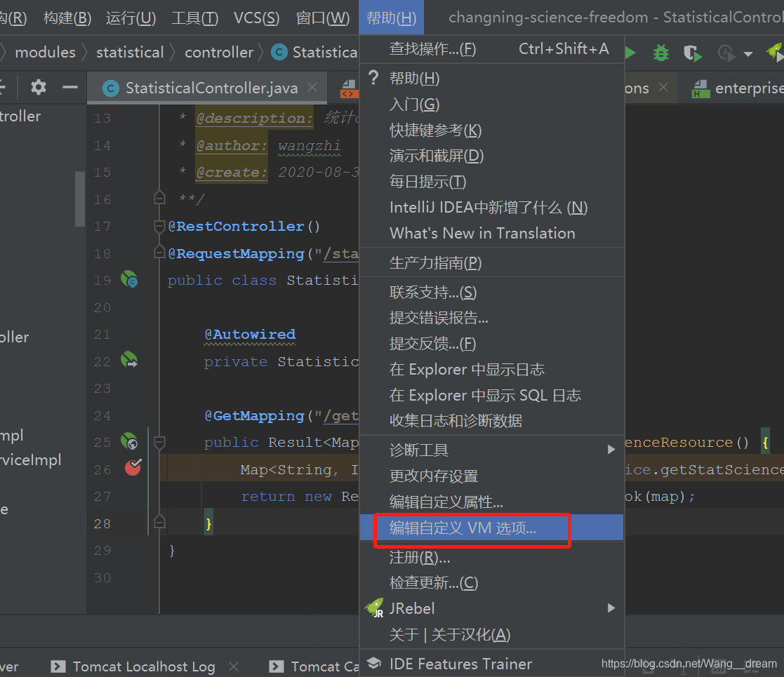784x677 pixels.
Task: Close the editor tab ending in 'ons'
Action: 663,88
